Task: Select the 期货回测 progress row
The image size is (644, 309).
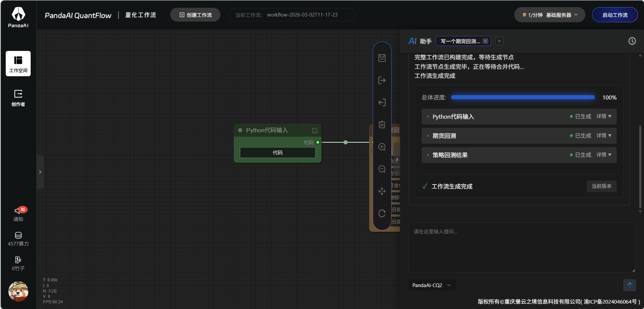Action: pos(519,136)
